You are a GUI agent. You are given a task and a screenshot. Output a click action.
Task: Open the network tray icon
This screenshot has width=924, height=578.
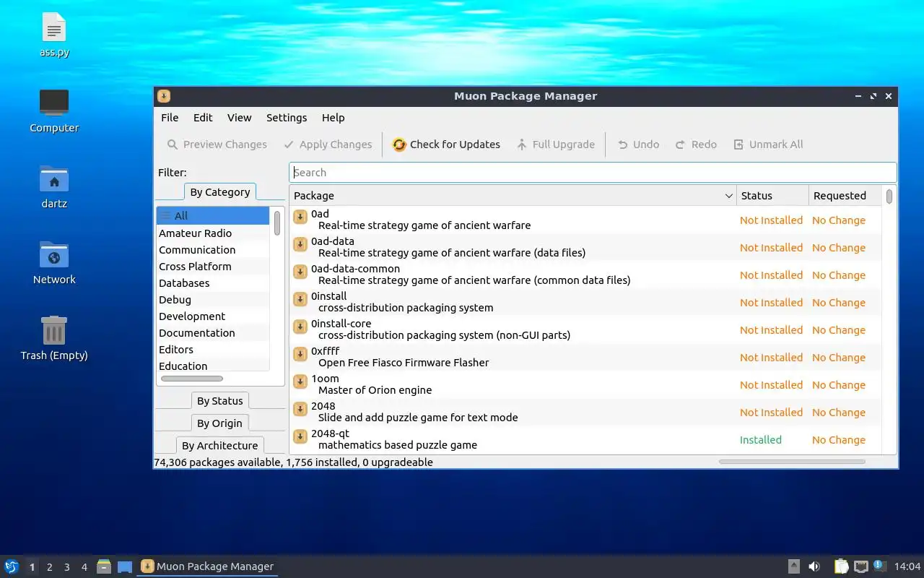click(x=860, y=566)
